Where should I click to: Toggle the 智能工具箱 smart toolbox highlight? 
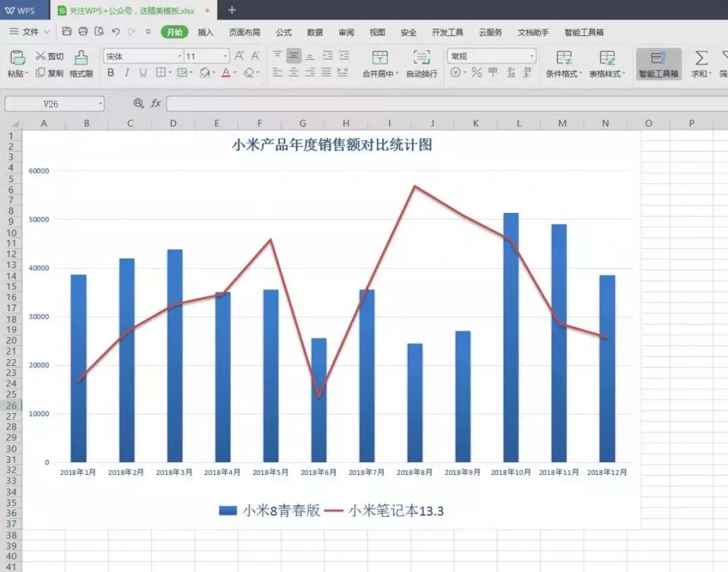659,64
